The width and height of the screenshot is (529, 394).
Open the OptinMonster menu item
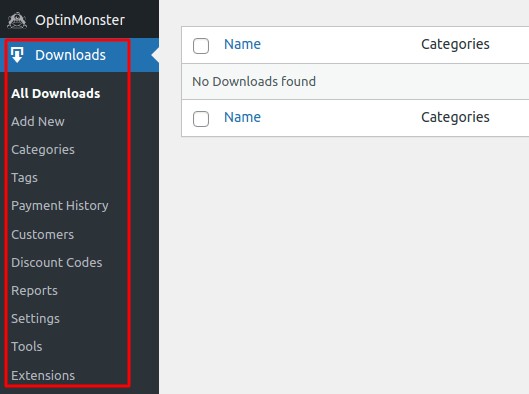pyautogui.click(x=80, y=20)
